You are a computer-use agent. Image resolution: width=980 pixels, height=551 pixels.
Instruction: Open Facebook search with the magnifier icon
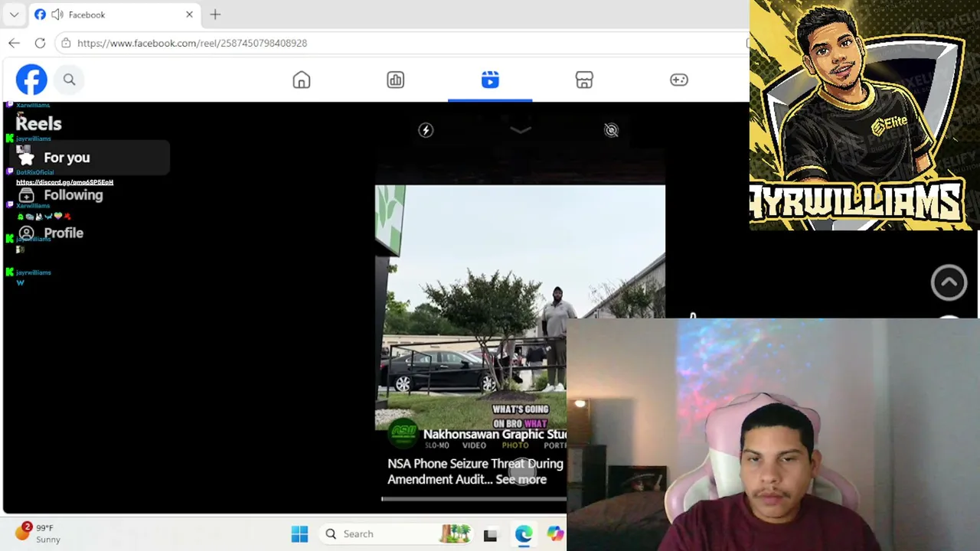pos(69,80)
